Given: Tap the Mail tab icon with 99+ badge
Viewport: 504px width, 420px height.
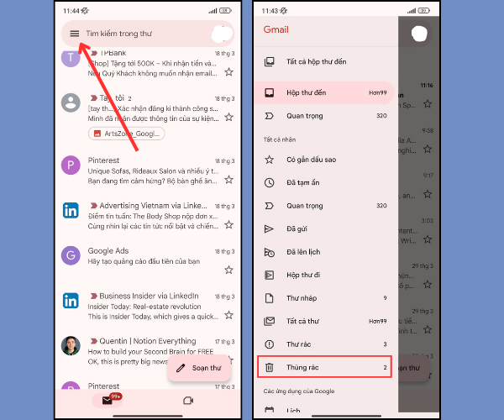Looking at the screenshot, I should point(108,401).
